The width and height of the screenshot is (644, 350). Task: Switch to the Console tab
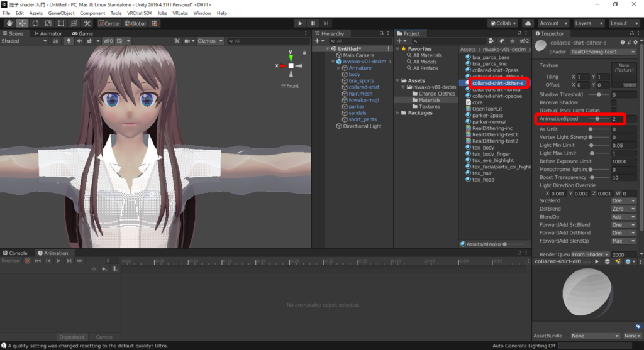point(14,253)
